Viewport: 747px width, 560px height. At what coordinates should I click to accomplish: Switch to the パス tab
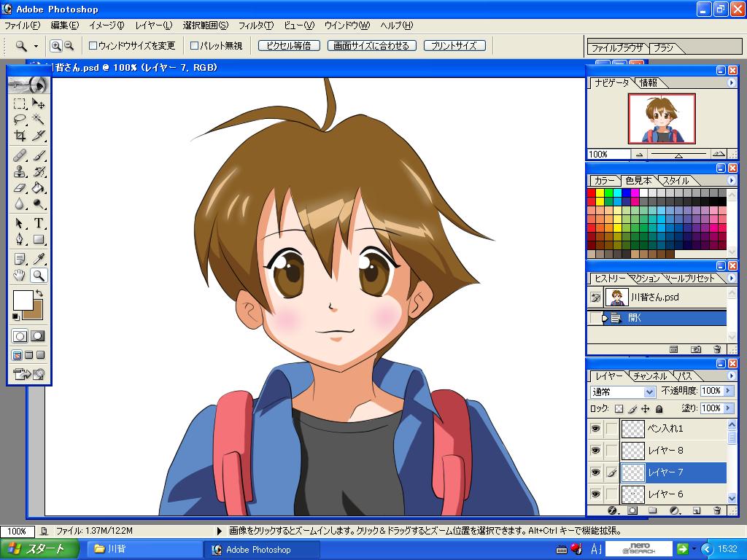684,376
